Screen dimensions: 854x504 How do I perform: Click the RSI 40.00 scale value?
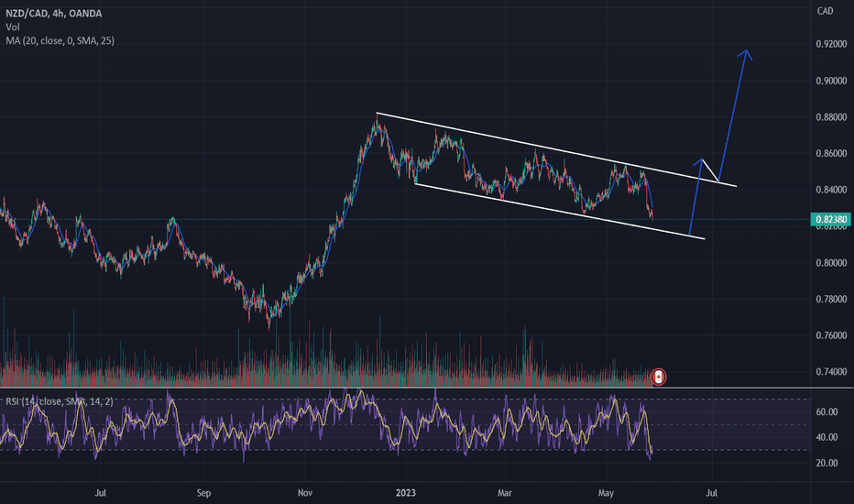827,437
